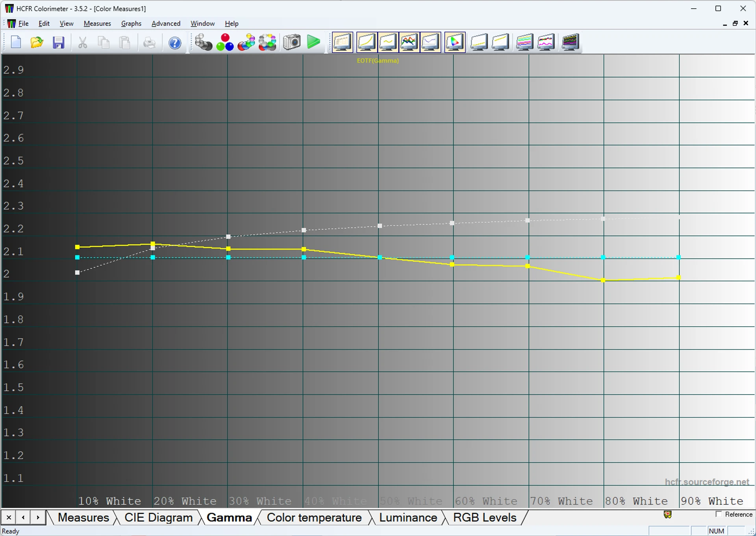This screenshot has width=756, height=536.
Task: Measure gray scale with the gray spheres icon
Action: coord(203,42)
